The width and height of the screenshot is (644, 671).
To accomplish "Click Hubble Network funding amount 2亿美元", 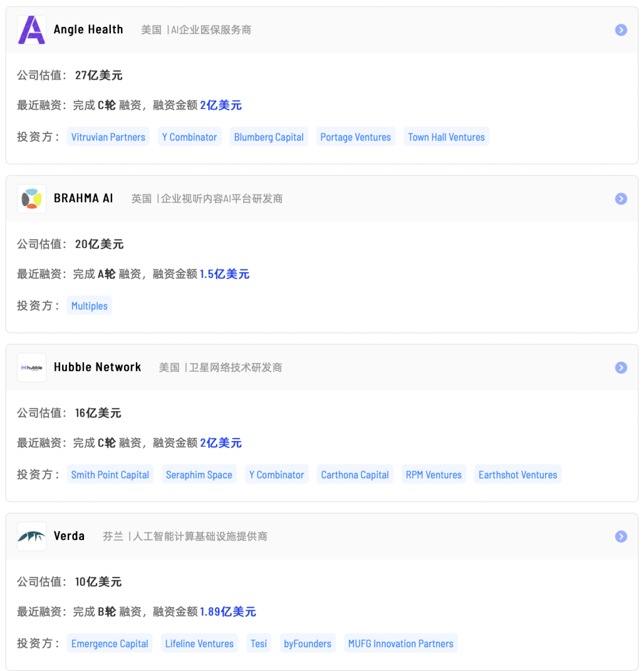I will pos(221,443).
